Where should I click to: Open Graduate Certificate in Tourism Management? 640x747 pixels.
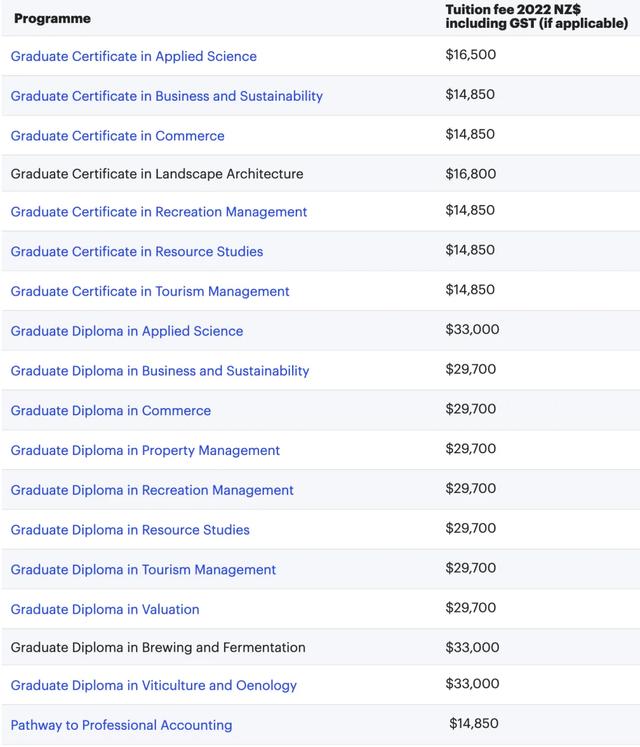pyautogui.click(x=149, y=292)
